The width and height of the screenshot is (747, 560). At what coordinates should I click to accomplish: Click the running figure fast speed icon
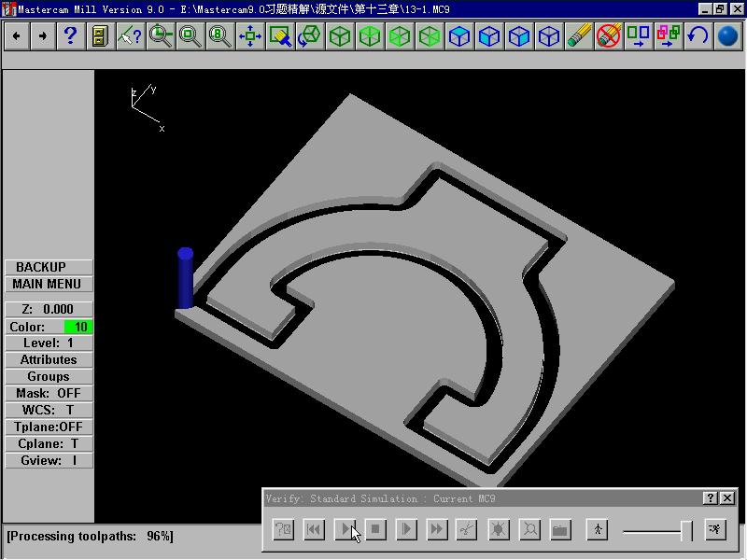tap(715, 529)
